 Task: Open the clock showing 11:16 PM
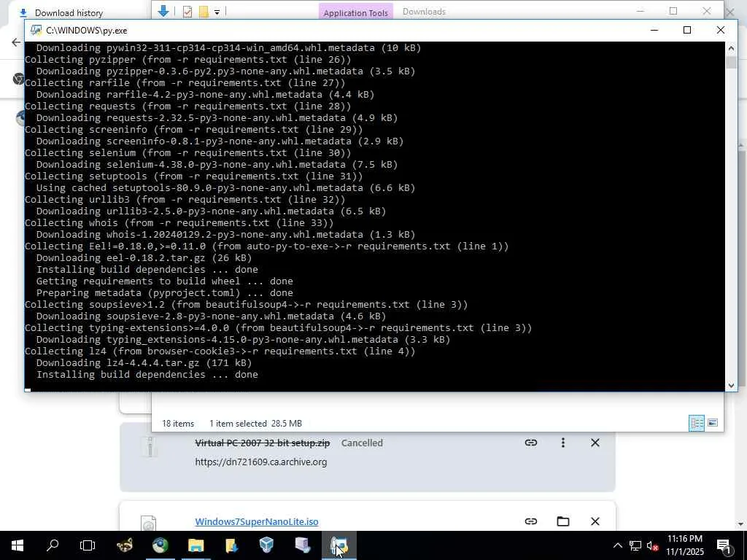(684, 545)
